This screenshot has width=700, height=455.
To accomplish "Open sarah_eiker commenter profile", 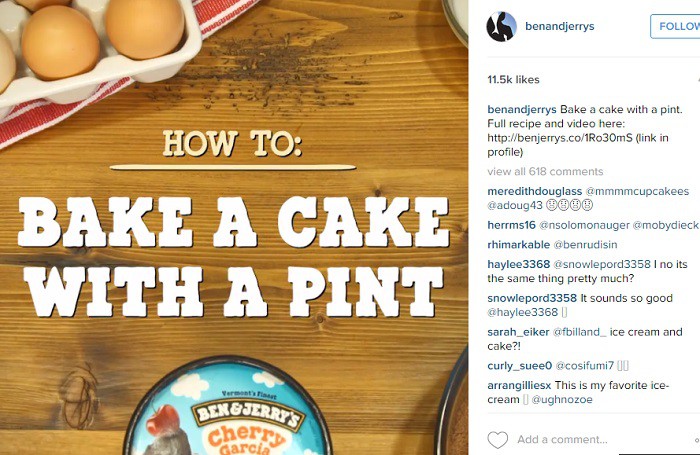I will point(520,332).
